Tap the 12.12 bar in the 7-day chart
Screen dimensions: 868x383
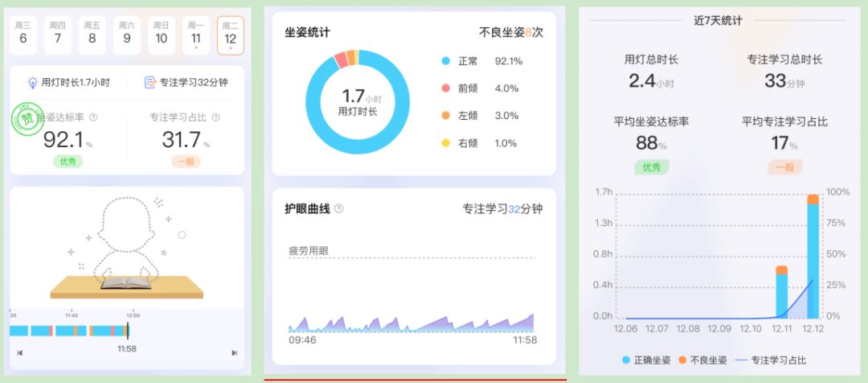[x=813, y=257]
